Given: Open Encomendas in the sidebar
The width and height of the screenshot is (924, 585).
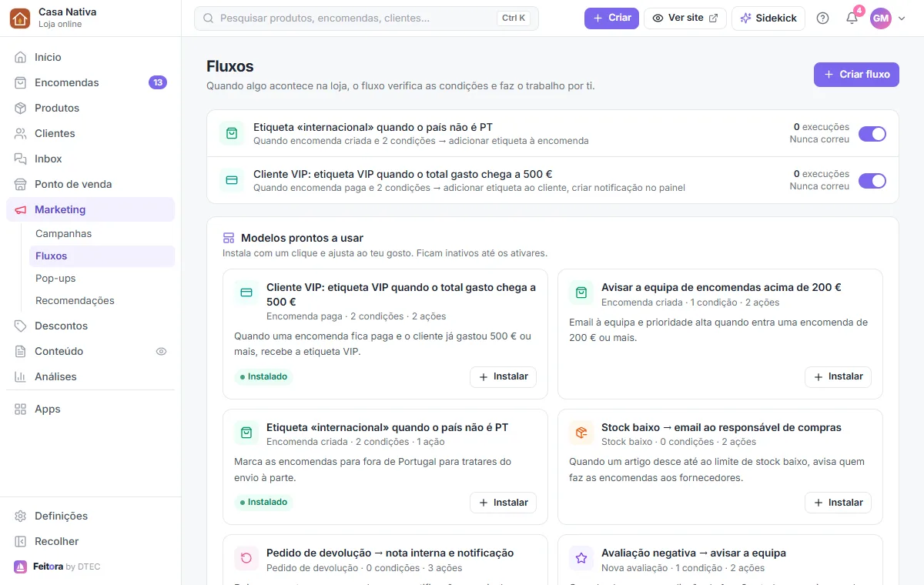Looking at the screenshot, I should pos(90,82).
